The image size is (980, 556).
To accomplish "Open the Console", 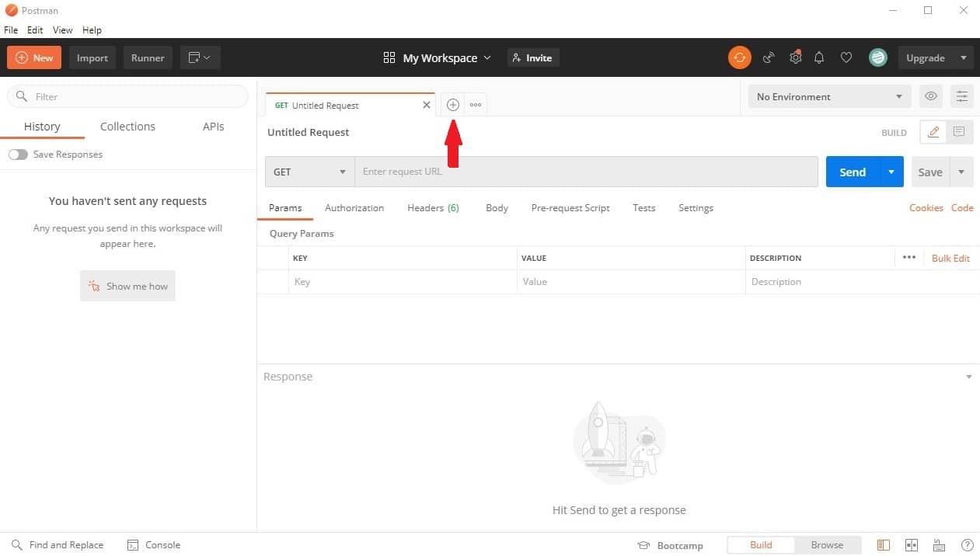I will [154, 545].
